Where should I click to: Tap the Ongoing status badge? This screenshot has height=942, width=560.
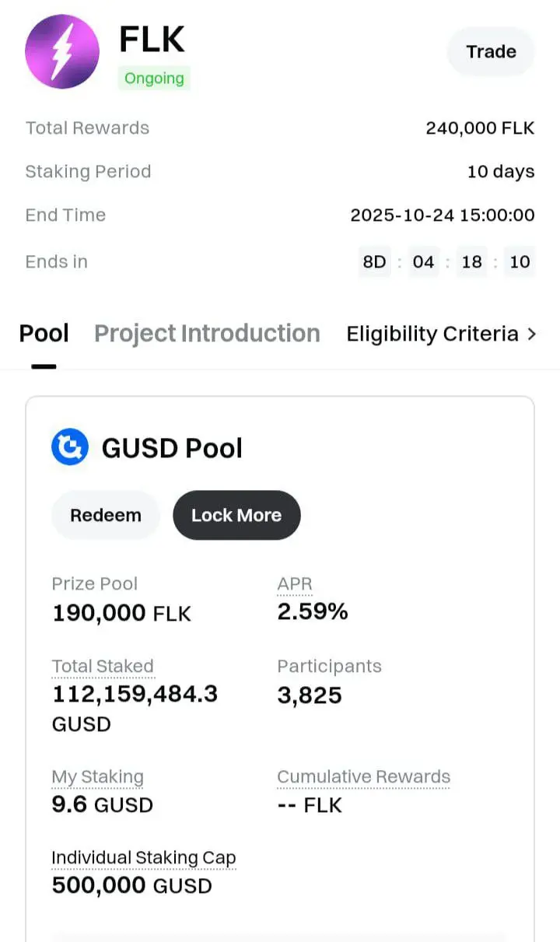point(154,79)
